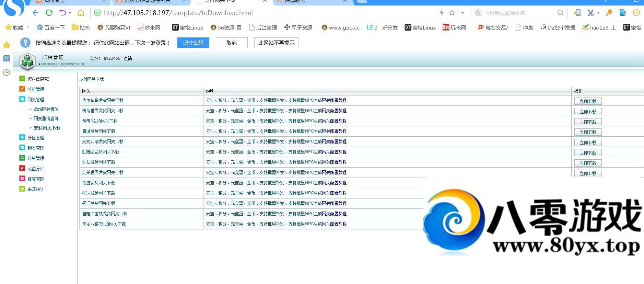Image resolution: width=644 pixels, height=284 pixels.
Task: Expand the 脚本管理 menu section
Action: (36, 148)
